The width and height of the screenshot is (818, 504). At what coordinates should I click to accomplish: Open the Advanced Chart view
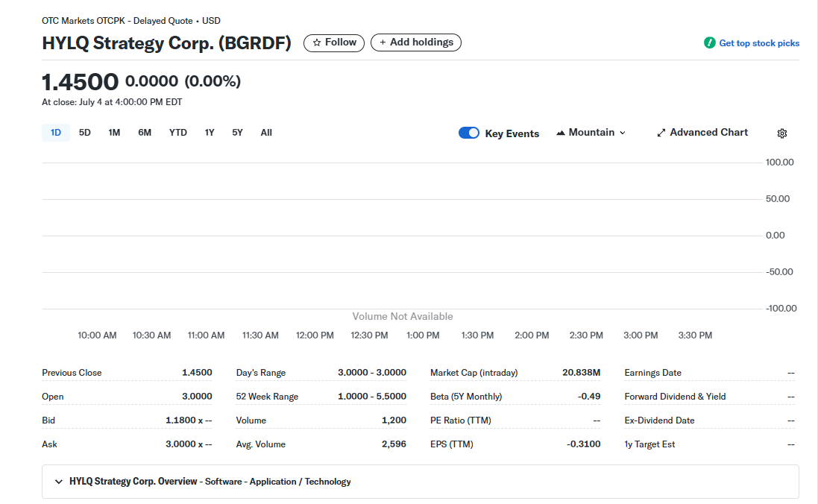[702, 133]
